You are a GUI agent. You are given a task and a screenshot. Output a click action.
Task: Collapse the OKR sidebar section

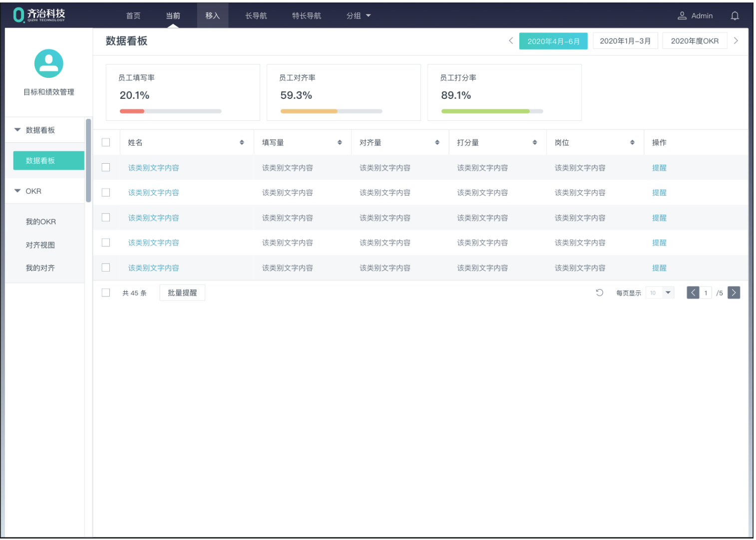(17, 191)
